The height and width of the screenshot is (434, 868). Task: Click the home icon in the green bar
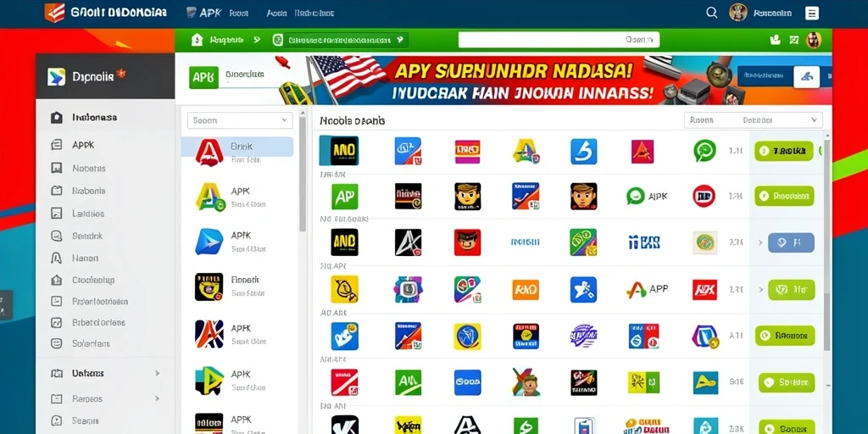[197, 40]
